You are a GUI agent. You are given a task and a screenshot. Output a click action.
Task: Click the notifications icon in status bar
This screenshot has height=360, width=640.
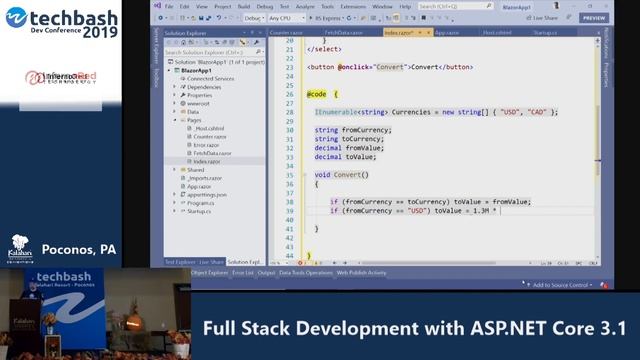pyautogui.click(x=604, y=285)
